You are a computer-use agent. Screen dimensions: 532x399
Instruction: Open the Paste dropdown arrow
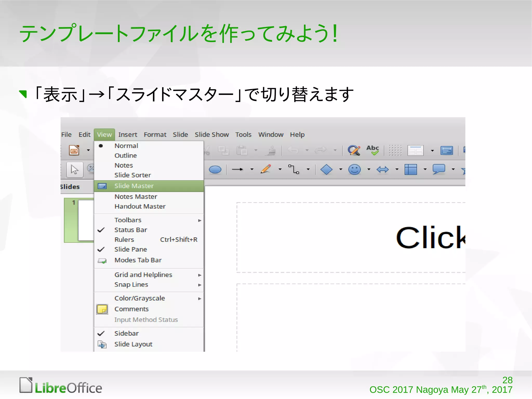(x=256, y=150)
